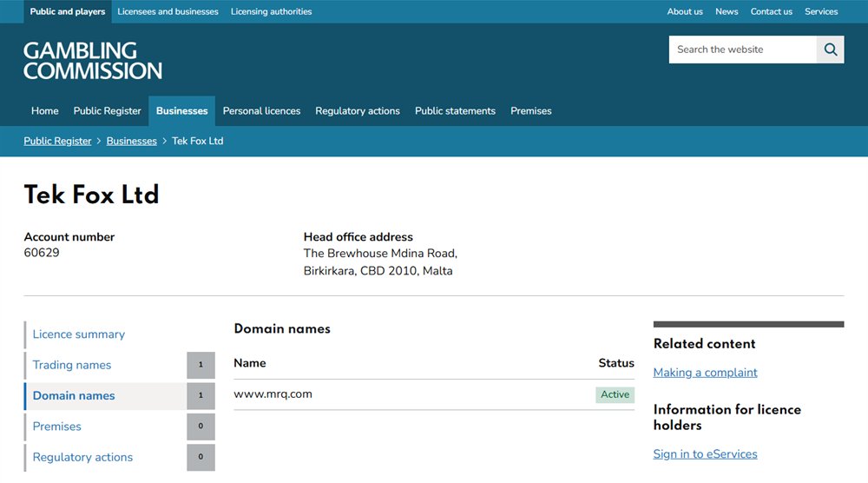Viewport: 868px width, 483px height.
Task: Click the www.mrq.com domain entry
Action: tap(273, 394)
